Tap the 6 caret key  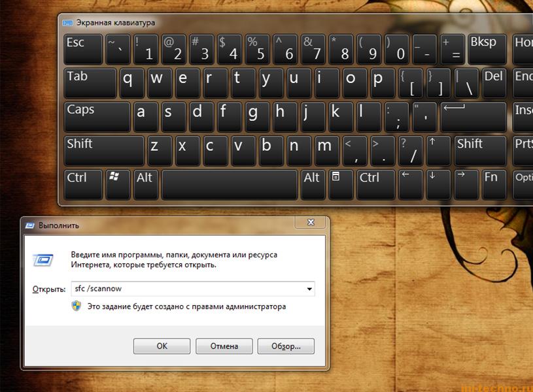click(x=285, y=49)
